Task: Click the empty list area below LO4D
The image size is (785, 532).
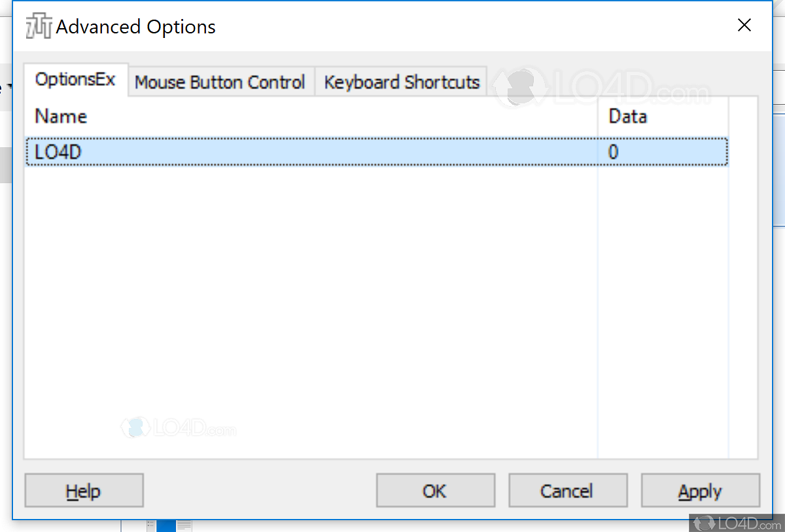Action: pos(294,294)
